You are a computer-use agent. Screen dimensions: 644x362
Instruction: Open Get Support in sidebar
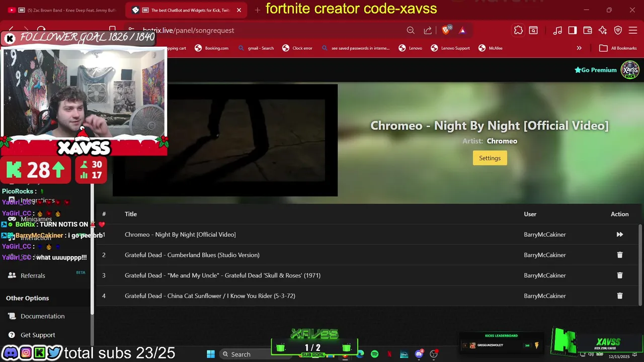click(38, 335)
